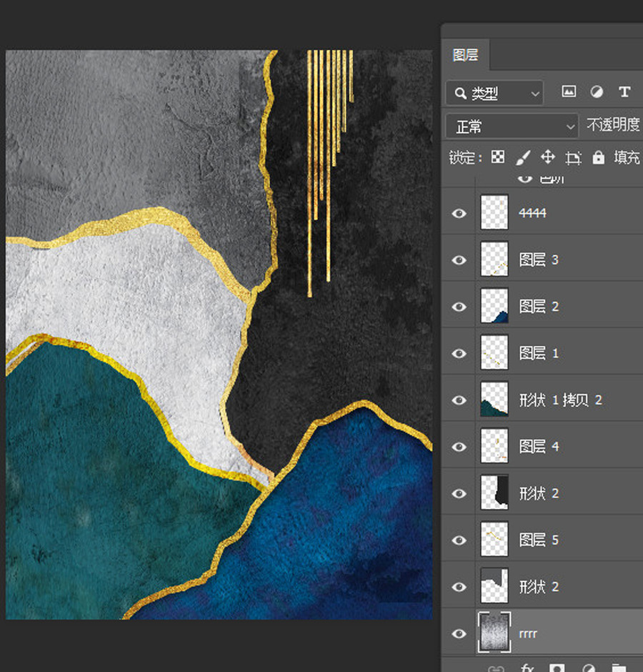
Task: Hide the rrrr layer
Action: pos(459,633)
